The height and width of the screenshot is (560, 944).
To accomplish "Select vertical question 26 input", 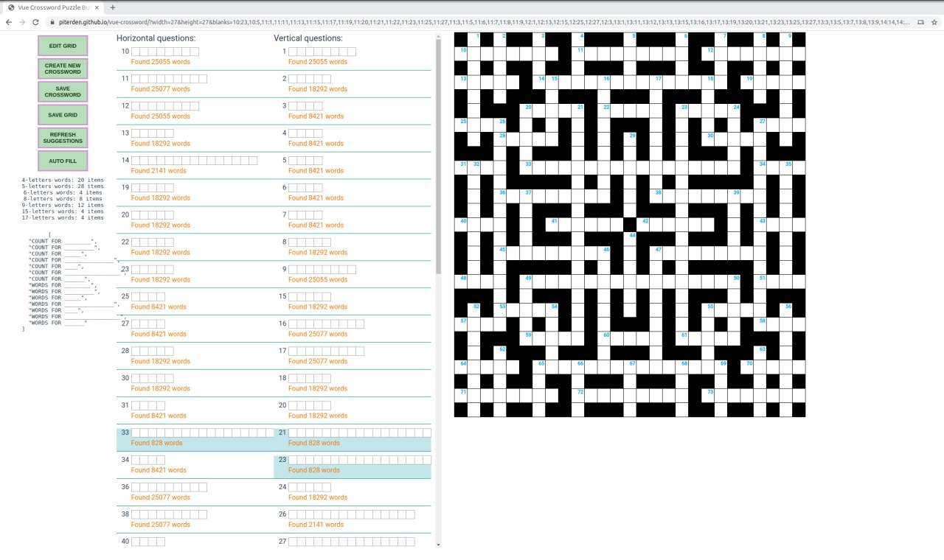I will coord(352,514).
